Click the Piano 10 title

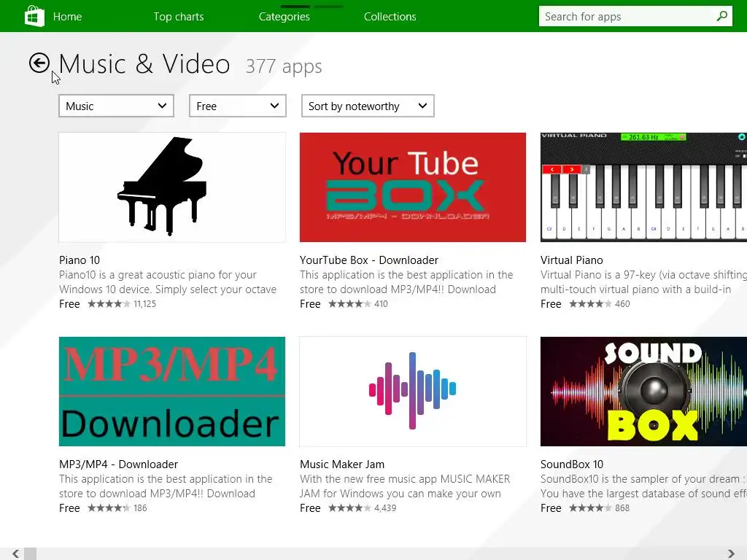80,260
